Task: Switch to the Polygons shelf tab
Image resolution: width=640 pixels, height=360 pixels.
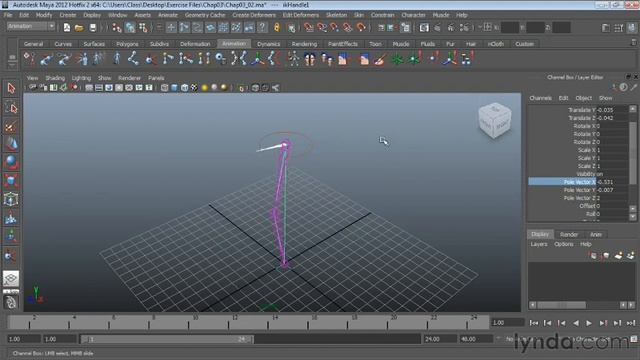Action: tap(127, 44)
